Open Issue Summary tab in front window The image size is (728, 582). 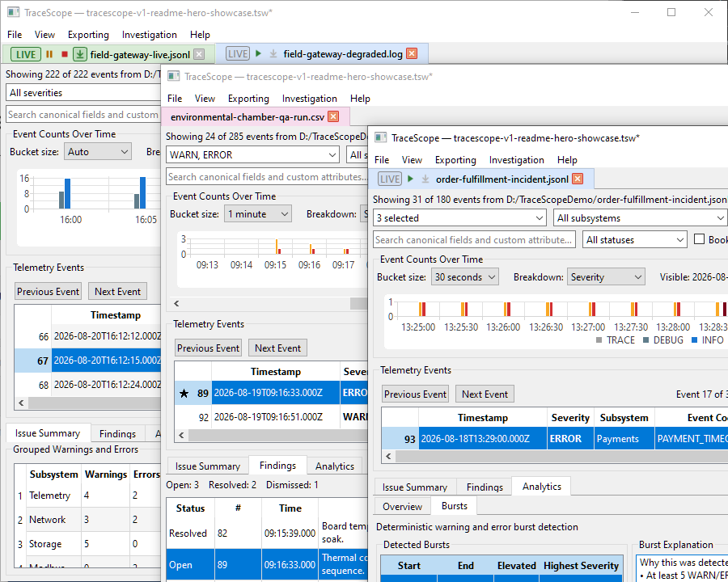[x=415, y=487]
